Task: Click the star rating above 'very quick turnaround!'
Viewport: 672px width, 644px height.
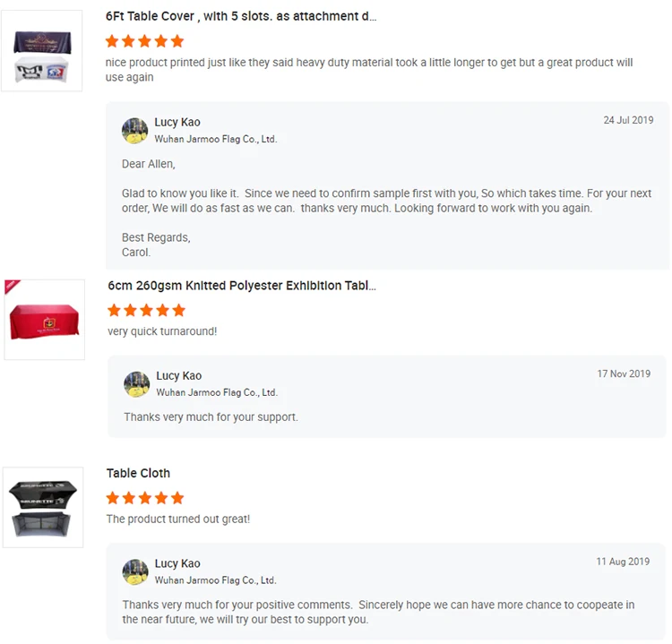Action: tap(146, 310)
